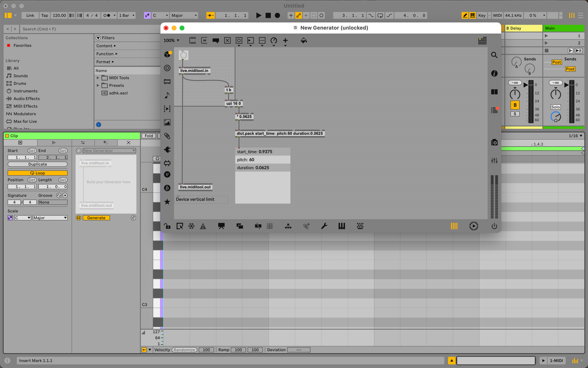This screenshot has height=368, width=588.
Task: Select Audio Effects in the Library
Action: click(x=26, y=99)
